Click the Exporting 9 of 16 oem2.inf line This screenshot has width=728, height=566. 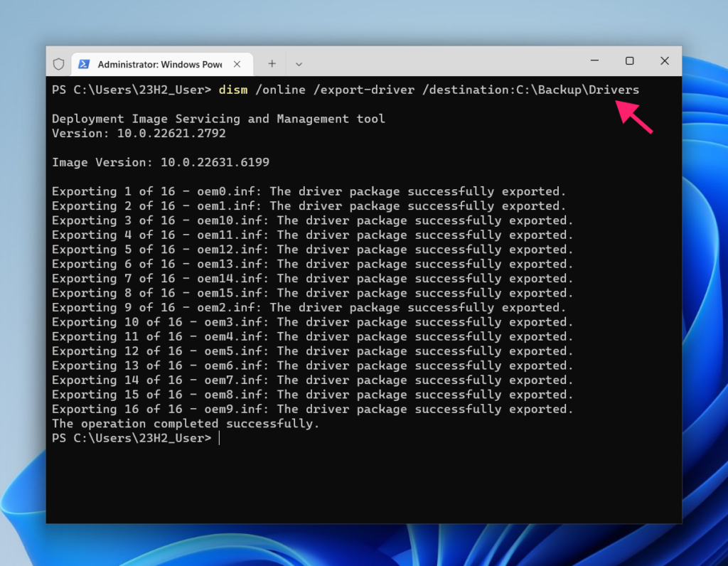309,307
